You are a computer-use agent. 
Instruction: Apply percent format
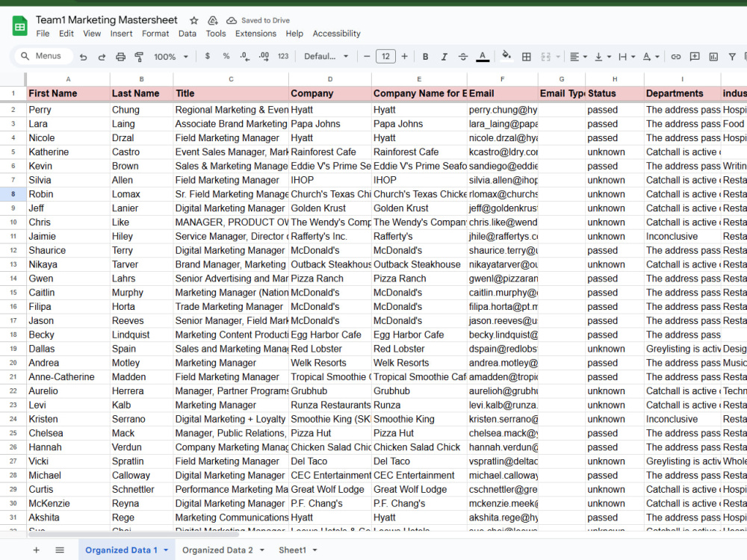pos(226,56)
